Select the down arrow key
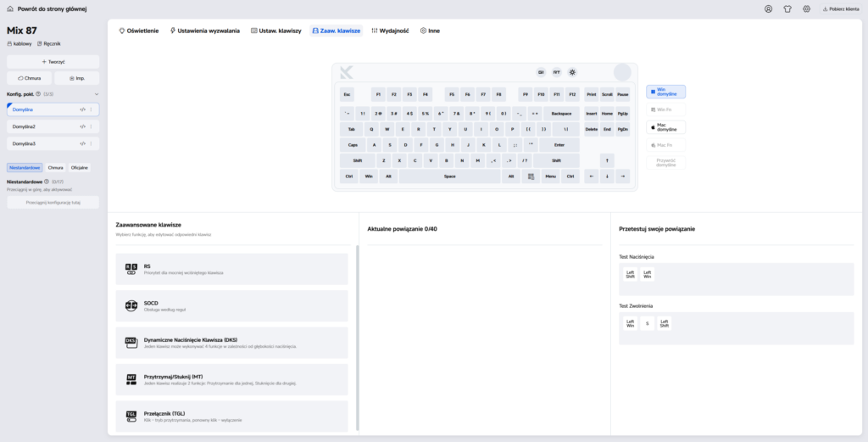 tap(607, 176)
